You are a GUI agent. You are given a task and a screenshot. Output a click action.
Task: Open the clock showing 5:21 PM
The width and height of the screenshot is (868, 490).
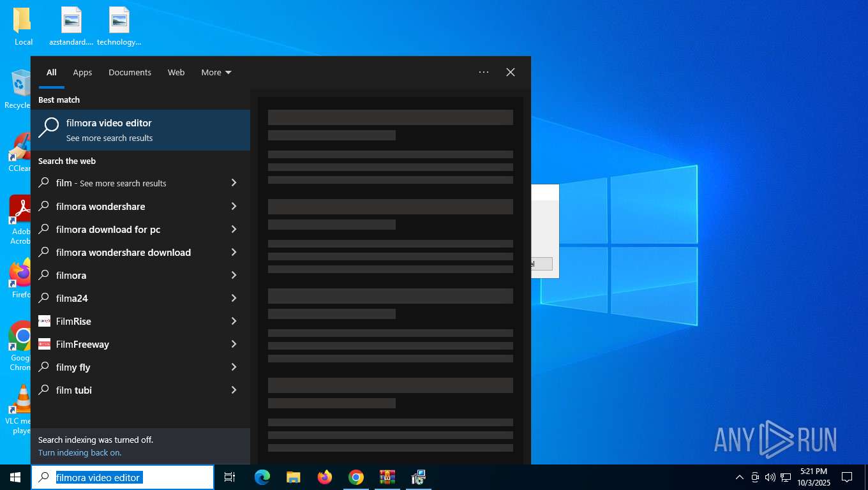(x=813, y=477)
